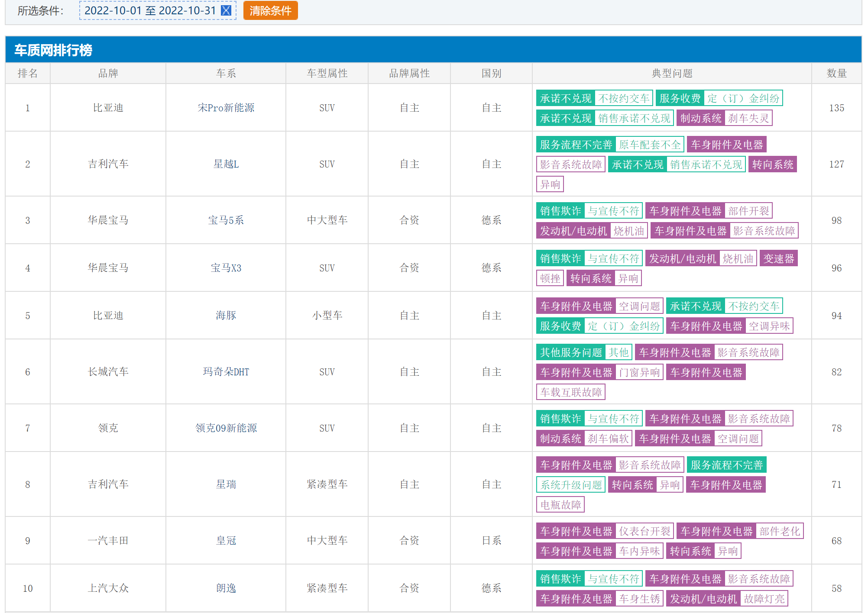Click the 车系 column header
This screenshot has height=613, width=868.
tap(226, 73)
